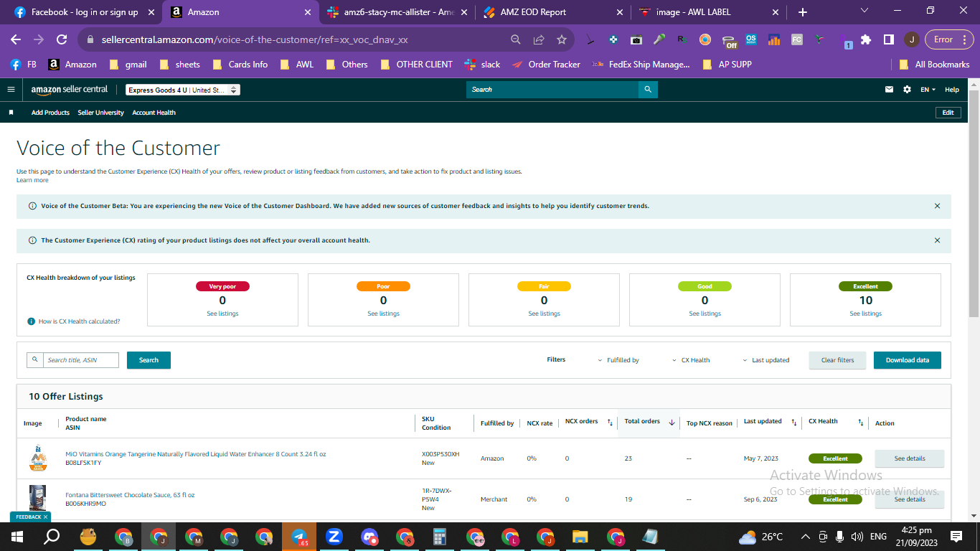Click the info icon in the CX rating banner
The height and width of the screenshot is (551, 980).
pos(32,240)
